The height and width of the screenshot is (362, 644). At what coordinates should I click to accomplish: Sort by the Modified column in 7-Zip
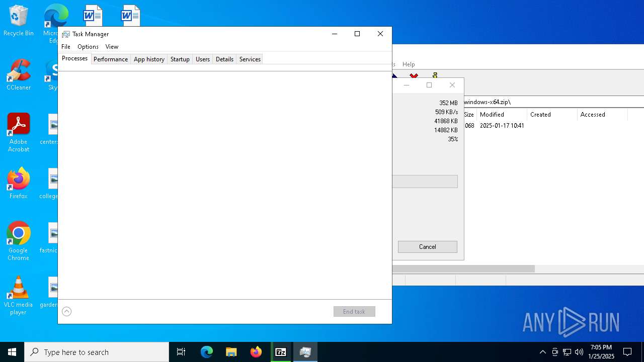pos(502,115)
